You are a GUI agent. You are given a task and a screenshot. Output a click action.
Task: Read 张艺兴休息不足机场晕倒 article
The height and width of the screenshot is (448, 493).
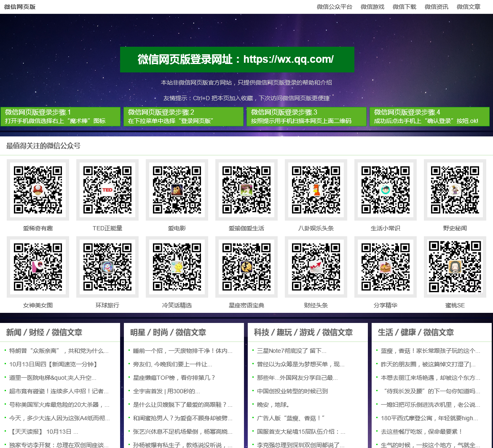click(x=183, y=432)
